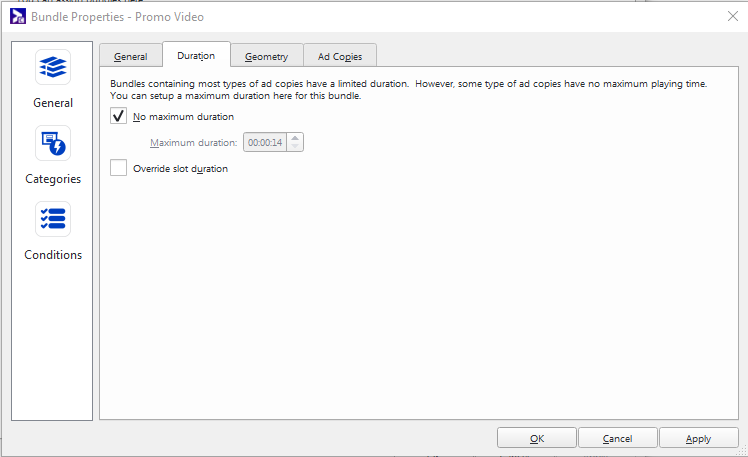748x457 pixels.
Task: Click the Apply button
Action: 699,438
